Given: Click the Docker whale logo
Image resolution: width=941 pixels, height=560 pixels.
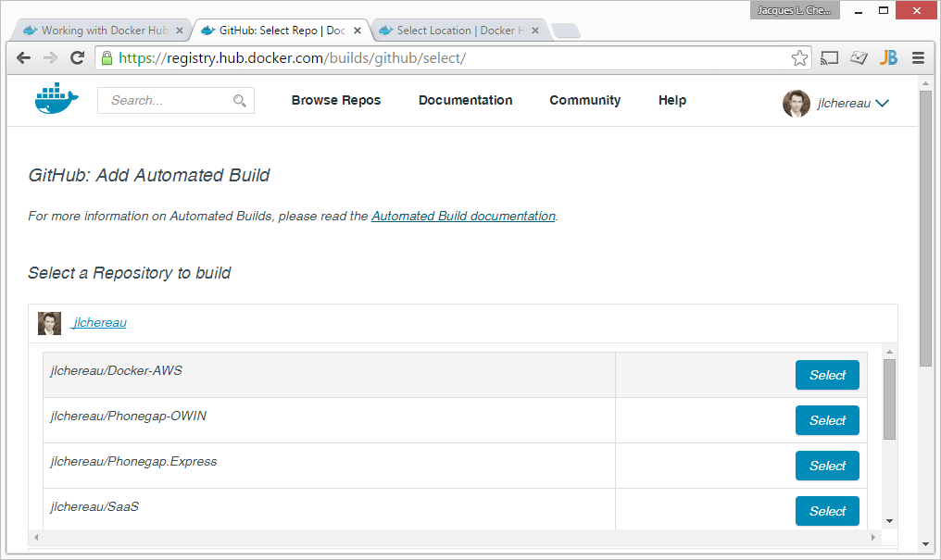Looking at the screenshot, I should (x=56, y=98).
